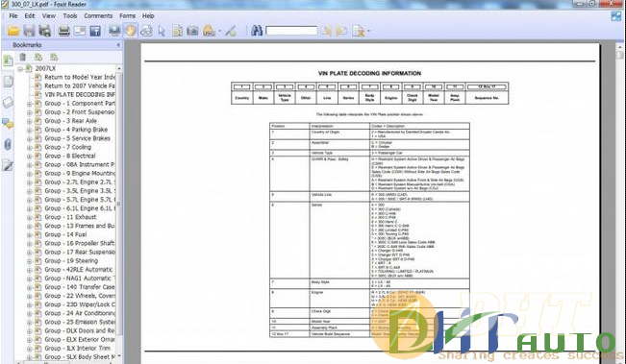
Task: Open the Comments menu
Action: [98, 16]
